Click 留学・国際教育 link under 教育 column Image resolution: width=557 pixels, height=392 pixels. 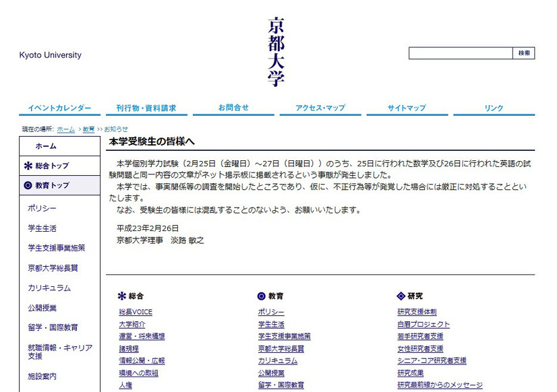281,385
